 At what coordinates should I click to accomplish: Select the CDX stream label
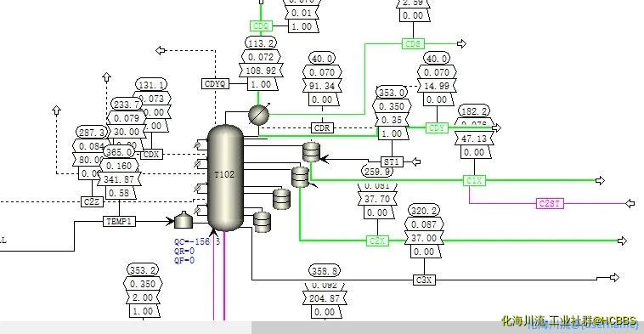[x=151, y=155]
